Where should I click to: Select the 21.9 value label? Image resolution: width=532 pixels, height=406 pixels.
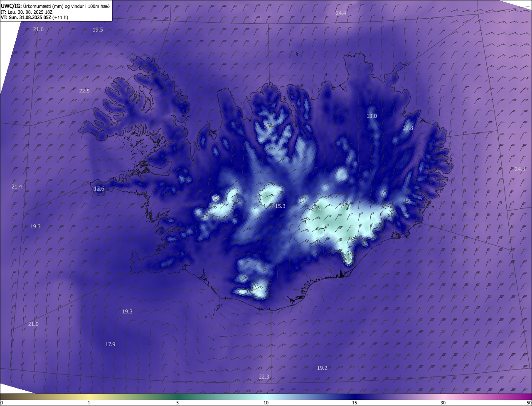[33, 324]
